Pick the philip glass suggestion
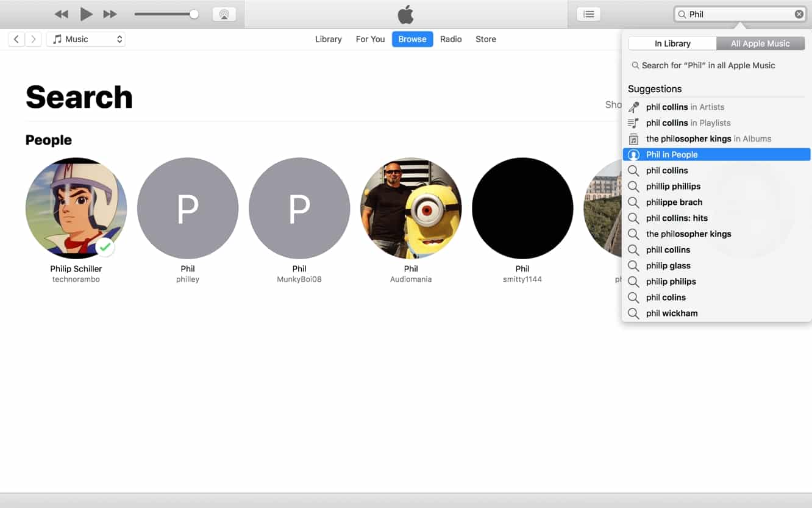Screen dimensions: 812x508 [716, 265]
